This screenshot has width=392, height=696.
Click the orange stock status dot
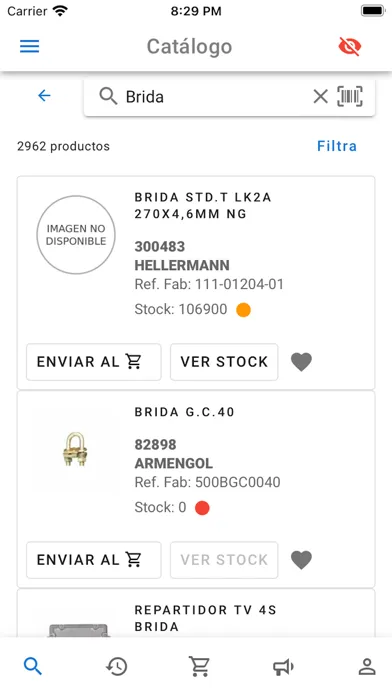pyautogui.click(x=243, y=310)
